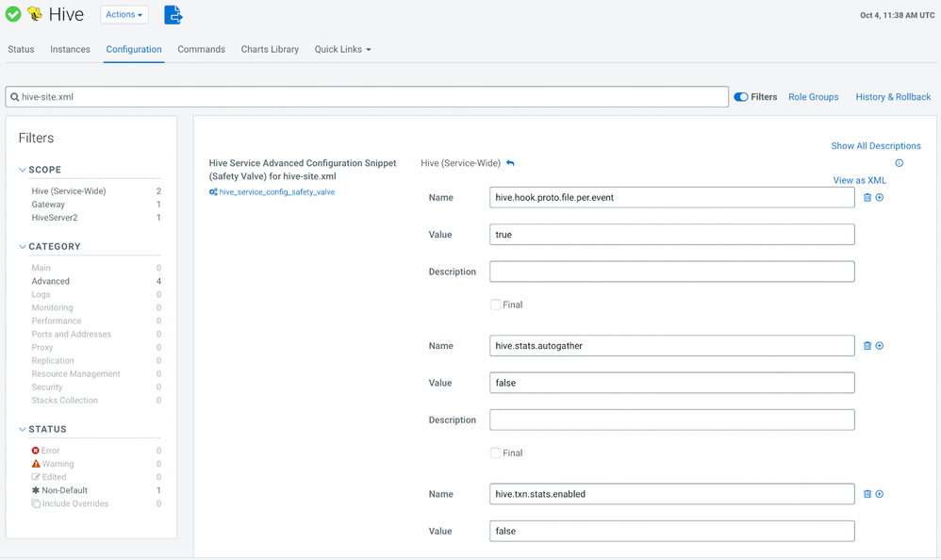Open the Commands tab
This screenshot has width=941, height=560.
[x=201, y=49]
